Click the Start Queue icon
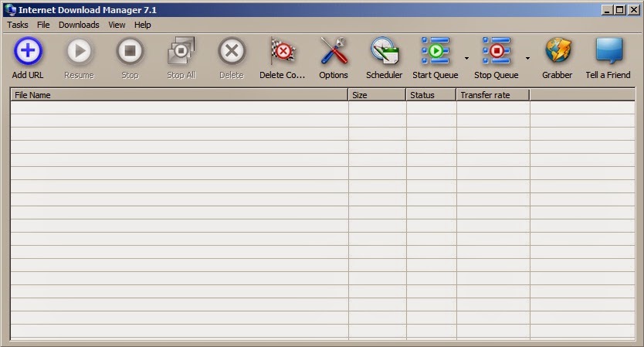The image size is (644, 347). 436,51
